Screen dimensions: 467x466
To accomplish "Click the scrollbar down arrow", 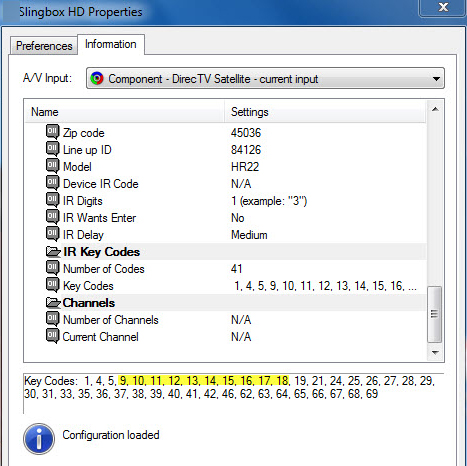I will [435, 352].
